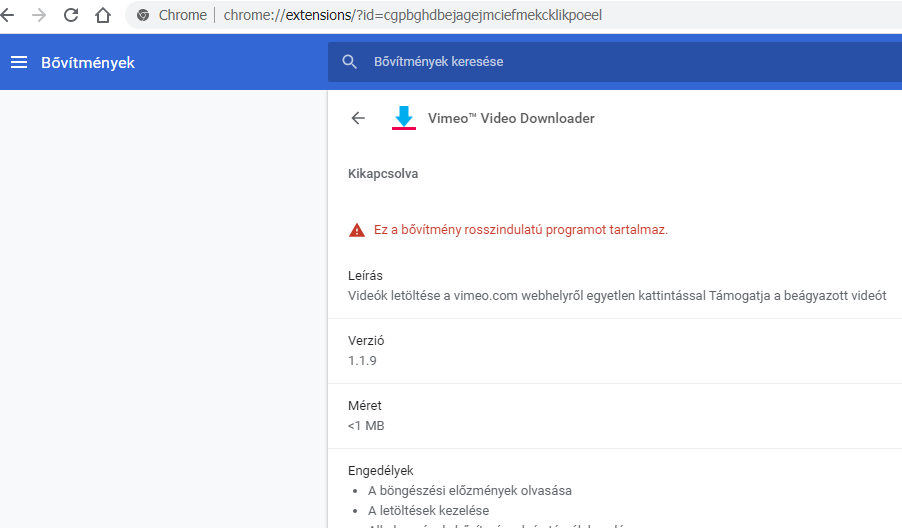Image resolution: width=902 pixels, height=528 pixels.
Task: Reload the page with refresh icon
Action: click(71, 15)
